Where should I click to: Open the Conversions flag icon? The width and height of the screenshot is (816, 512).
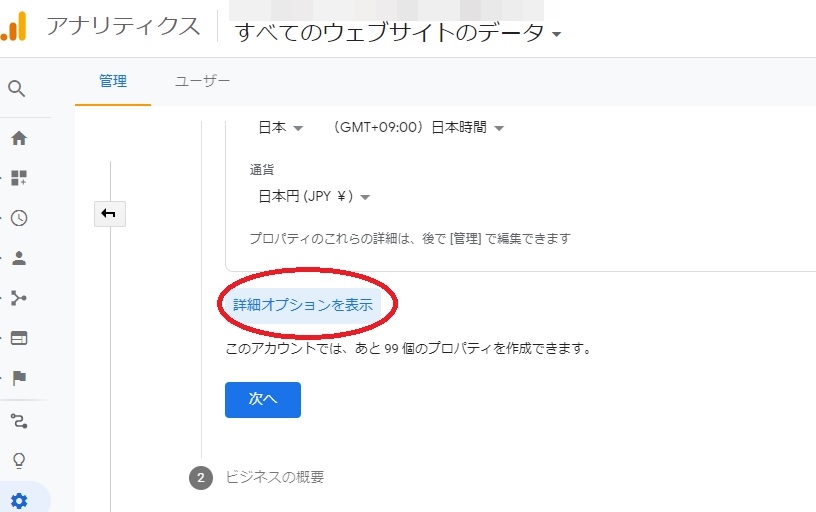pyautogui.click(x=18, y=378)
